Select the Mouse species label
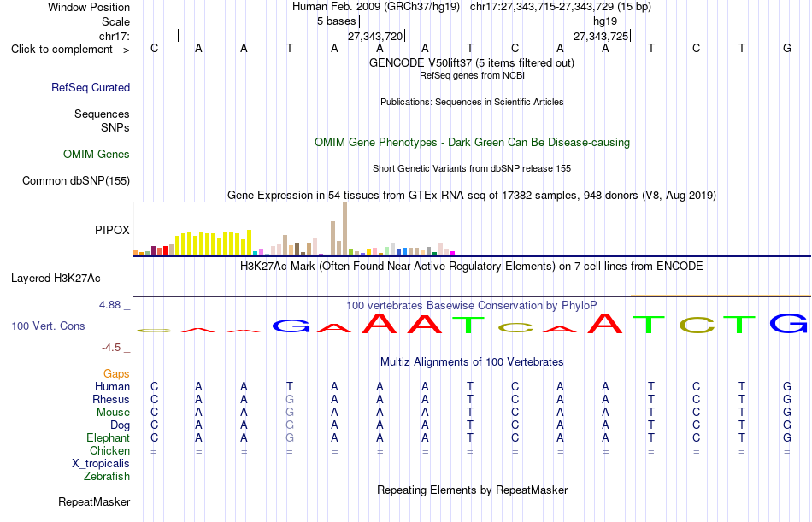 [113, 412]
